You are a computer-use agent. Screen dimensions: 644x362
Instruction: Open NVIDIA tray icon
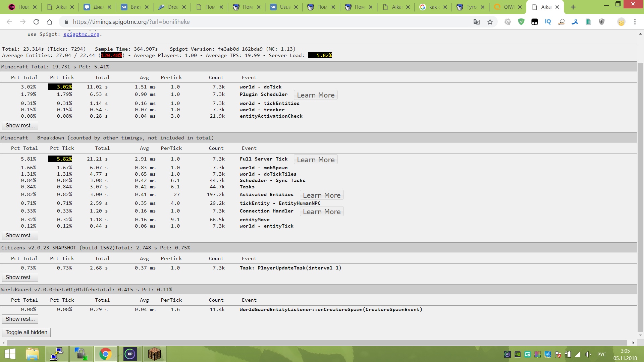point(518,354)
